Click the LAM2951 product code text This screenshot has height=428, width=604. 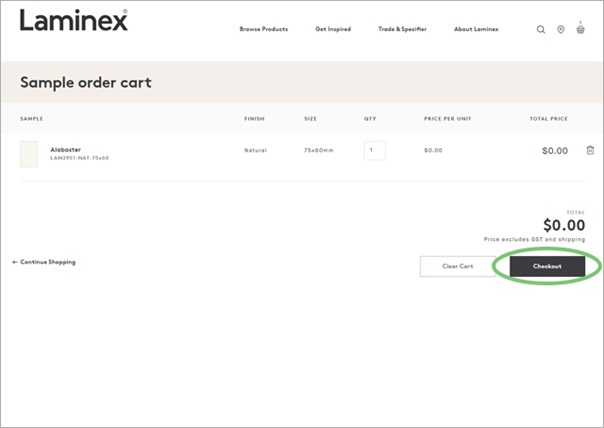[x=79, y=158]
